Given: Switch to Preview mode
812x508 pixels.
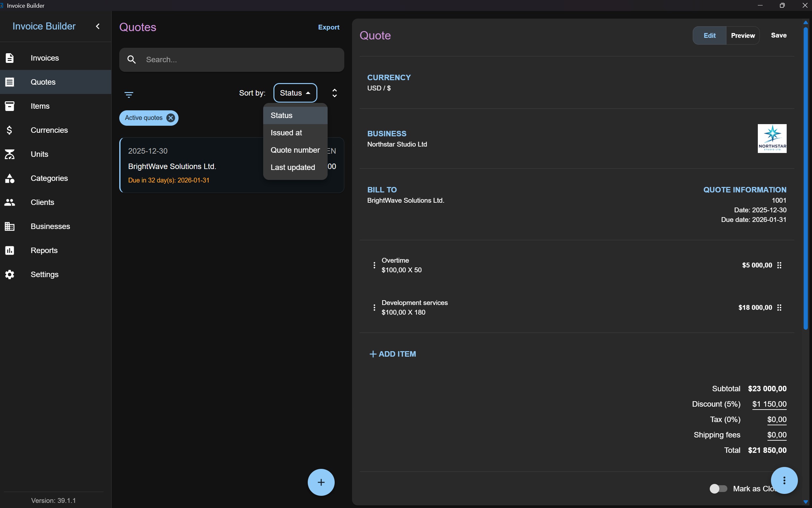Looking at the screenshot, I should [743, 35].
